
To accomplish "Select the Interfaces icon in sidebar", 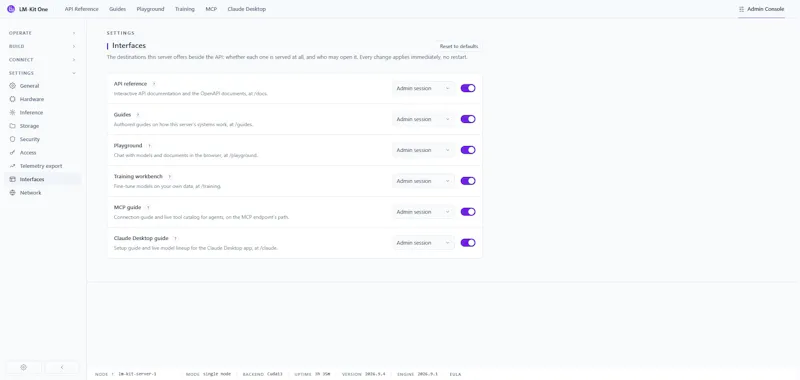I will click(x=13, y=180).
